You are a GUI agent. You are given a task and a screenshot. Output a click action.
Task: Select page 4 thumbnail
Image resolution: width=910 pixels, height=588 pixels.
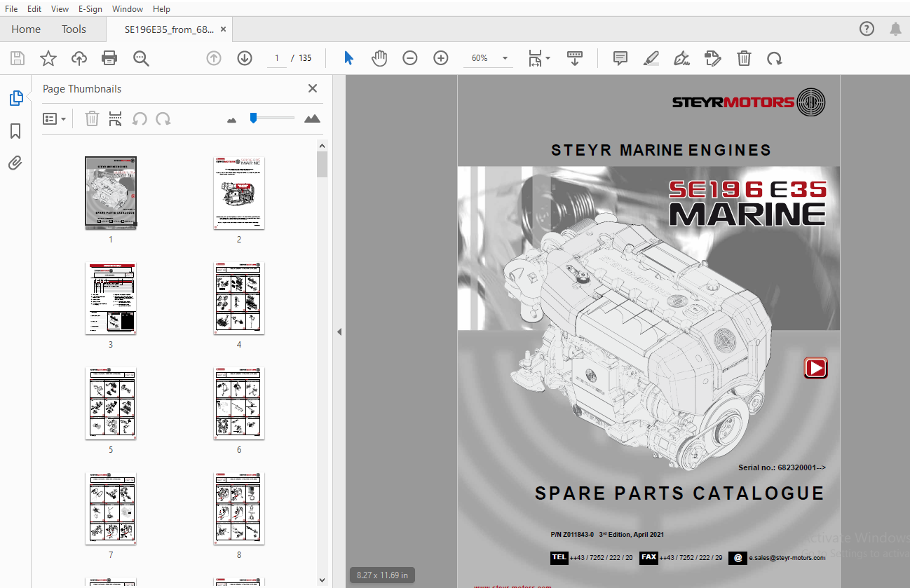(239, 299)
